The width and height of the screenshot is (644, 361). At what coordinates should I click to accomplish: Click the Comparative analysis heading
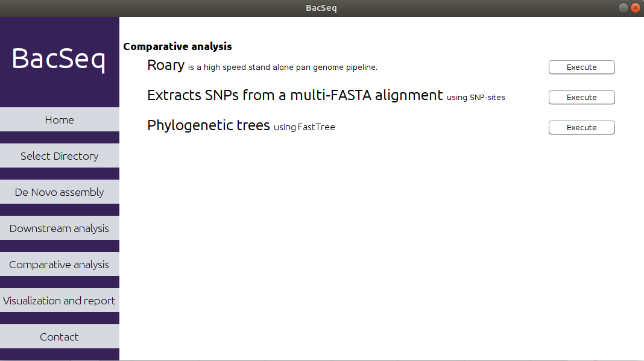tap(177, 46)
